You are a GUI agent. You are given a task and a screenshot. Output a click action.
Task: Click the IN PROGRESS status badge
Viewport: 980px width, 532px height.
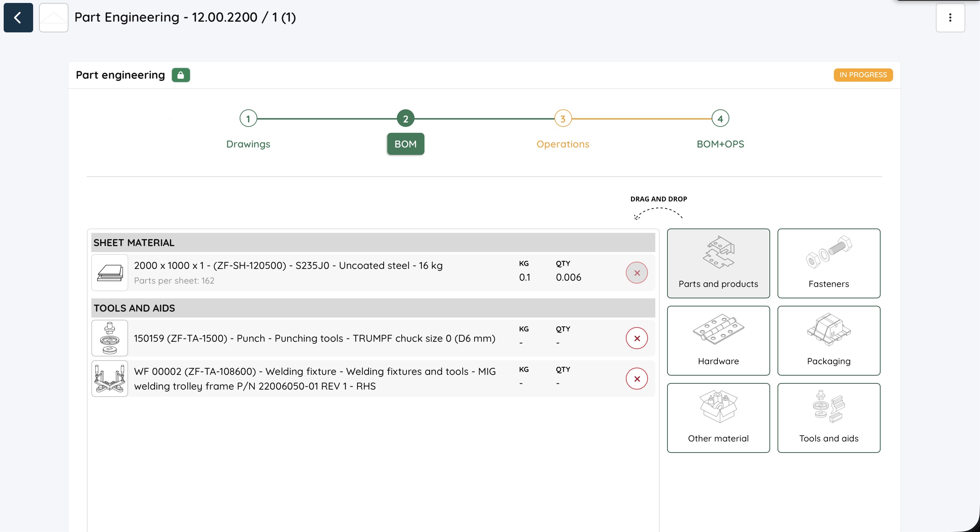(x=863, y=75)
